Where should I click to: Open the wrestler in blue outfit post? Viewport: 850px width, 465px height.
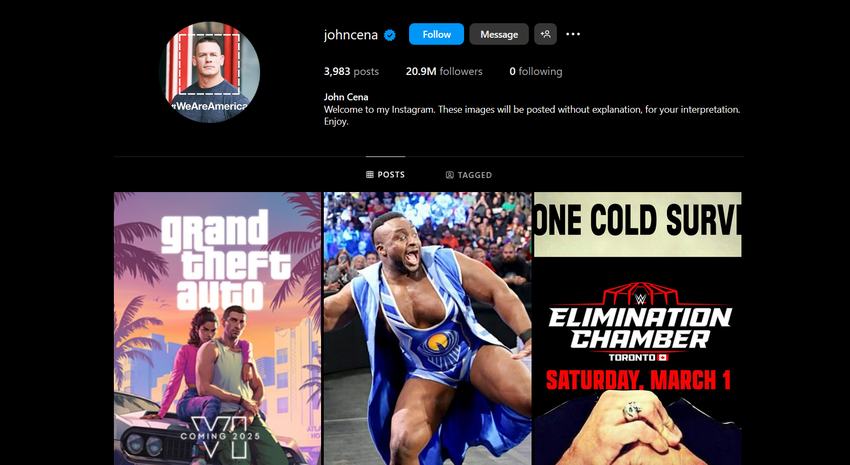(x=427, y=328)
